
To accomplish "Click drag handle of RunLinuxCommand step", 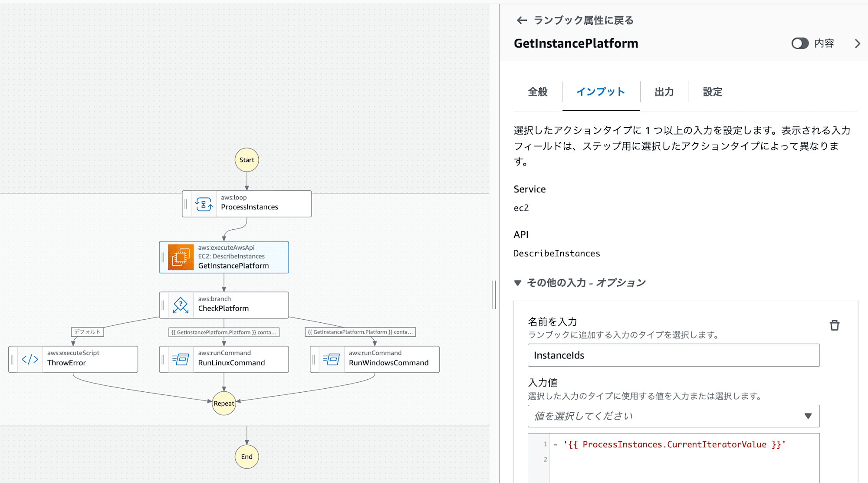I will pyautogui.click(x=163, y=359).
